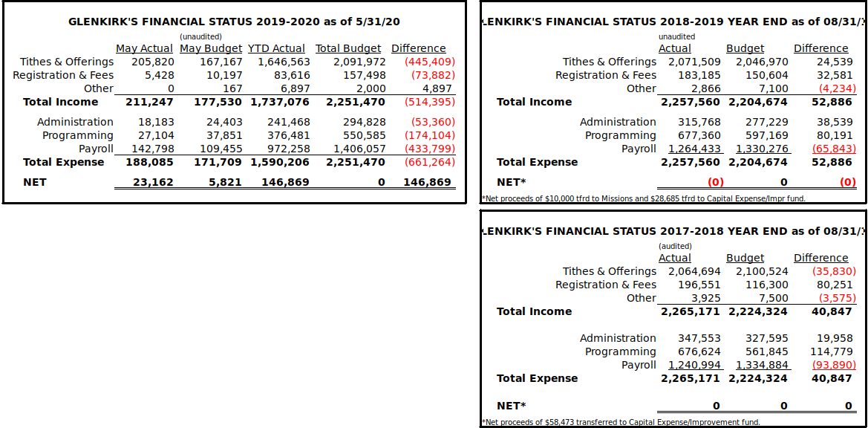Select the May Actual column header
This screenshot has width=868, height=428.
pos(144,48)
